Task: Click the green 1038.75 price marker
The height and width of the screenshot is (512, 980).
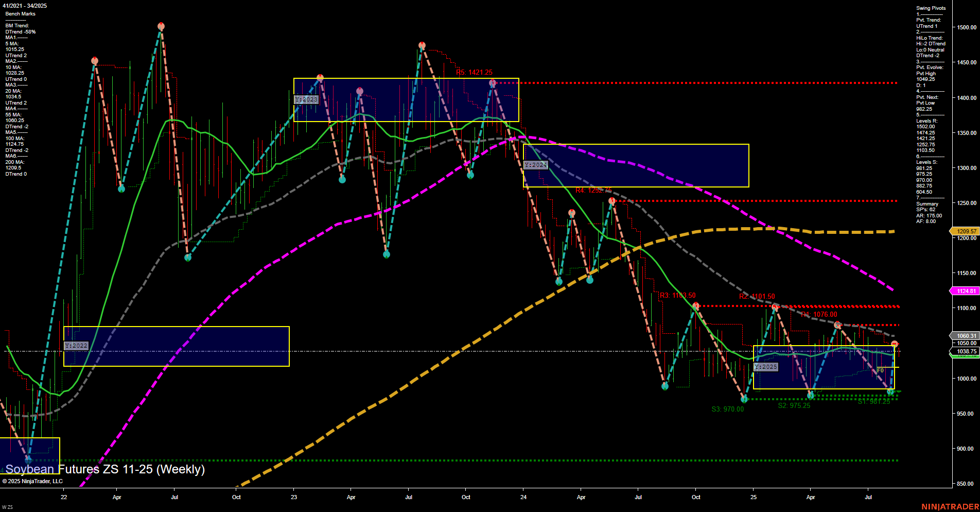Action: (x=965, y=351)
